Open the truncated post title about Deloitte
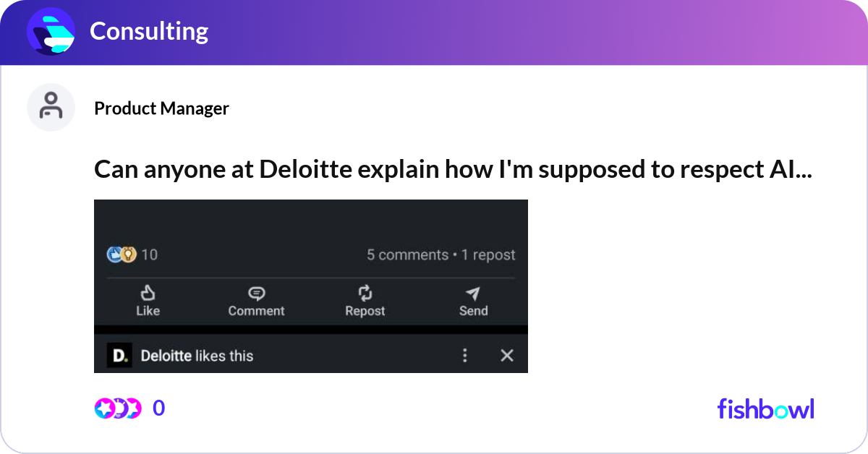Screen dimensions: 868x454 (x=454, y=169)
